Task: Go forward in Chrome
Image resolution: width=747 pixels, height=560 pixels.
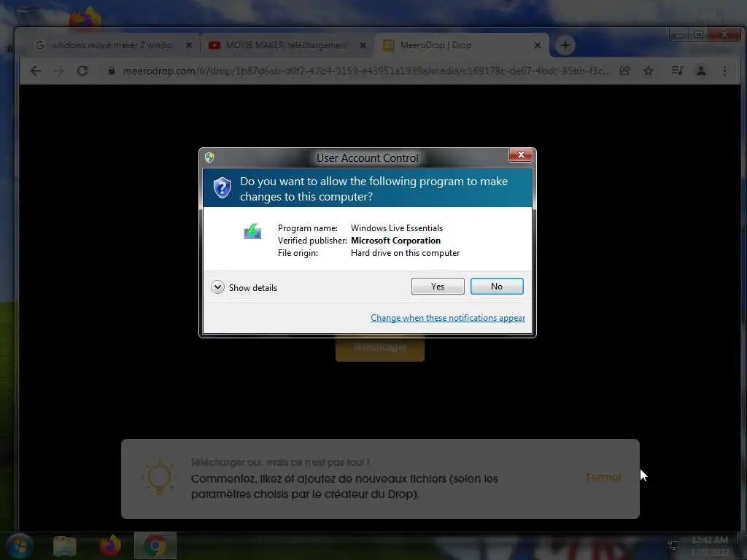Action: coord(59,71)
